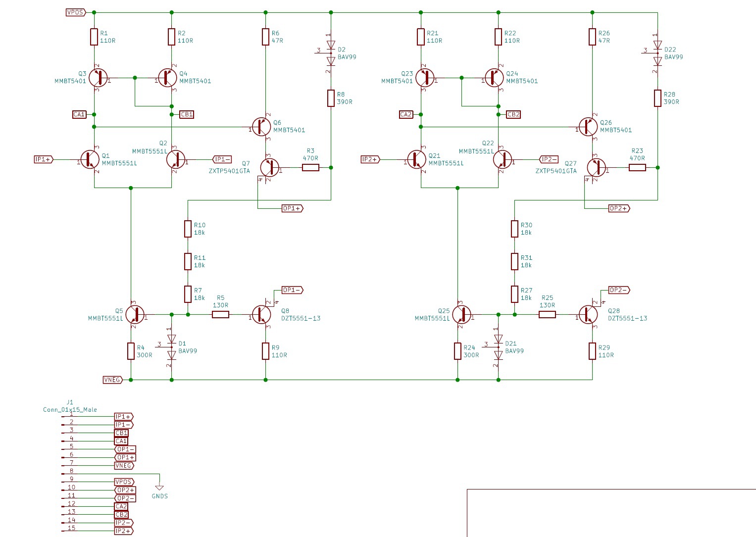
Task: Select the Q4 transistor symbol
Action: click(x=168, y=78)
